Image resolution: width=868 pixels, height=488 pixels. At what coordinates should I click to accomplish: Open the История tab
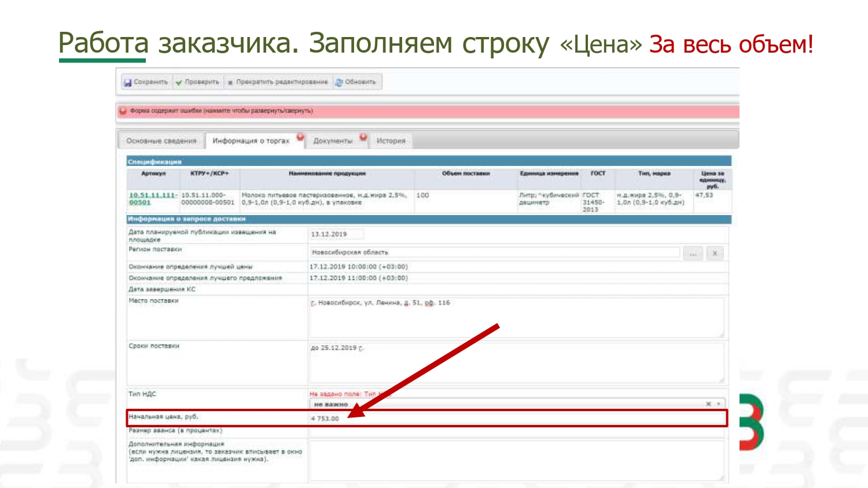coord(391,141)
